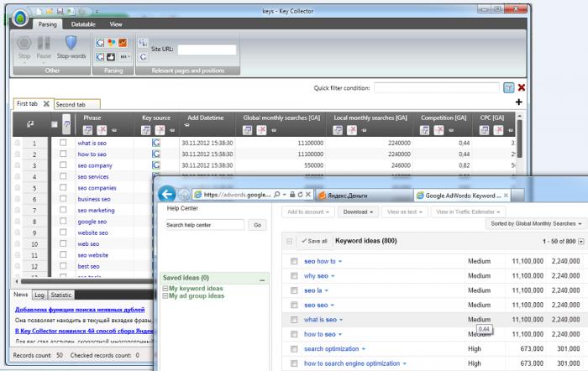Viewport: 588px width, 371px height.
Task: Click the 'seo marketing' phrase in Key Collector table
Action: [x=96, y=210]
